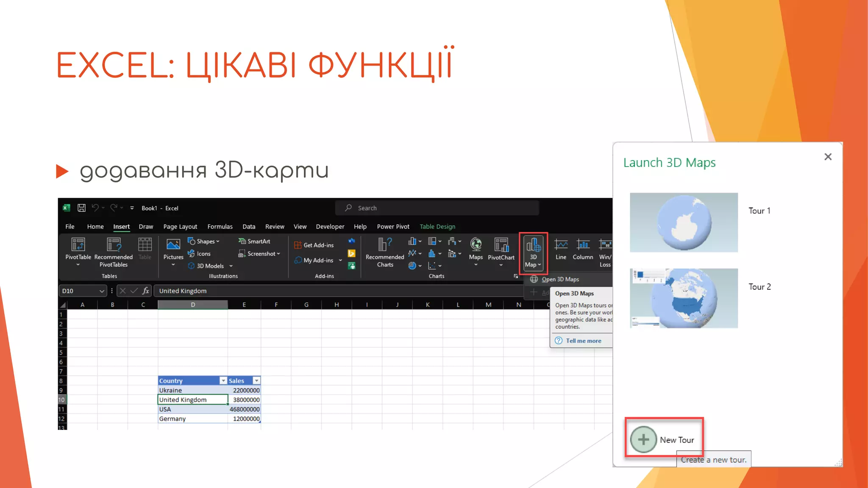Select the Germany cell
Screen dimensions: 868x488
pos(192,419)
